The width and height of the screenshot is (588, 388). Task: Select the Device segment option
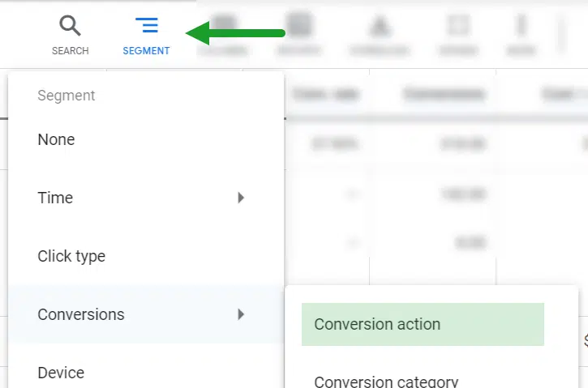click(x=61, y=373)
